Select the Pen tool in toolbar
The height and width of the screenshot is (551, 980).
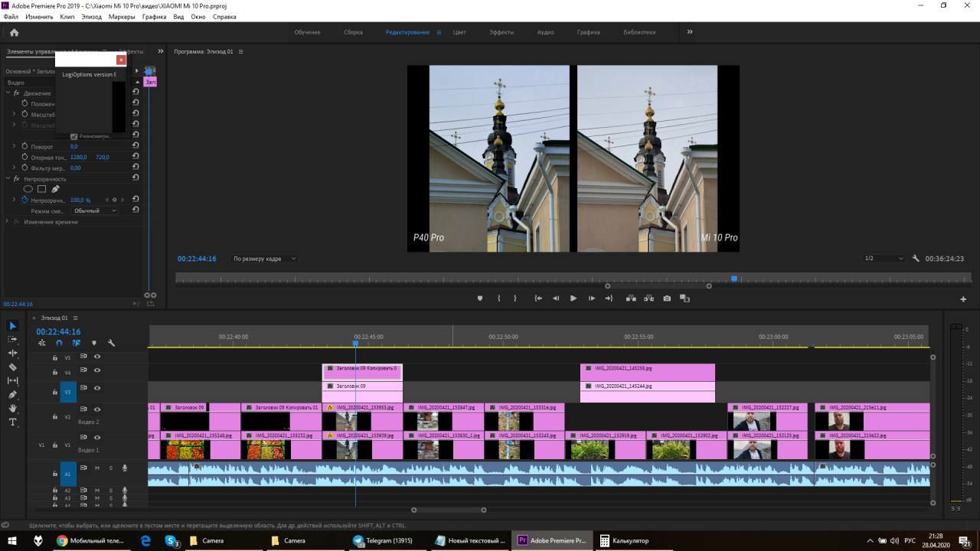12,394
